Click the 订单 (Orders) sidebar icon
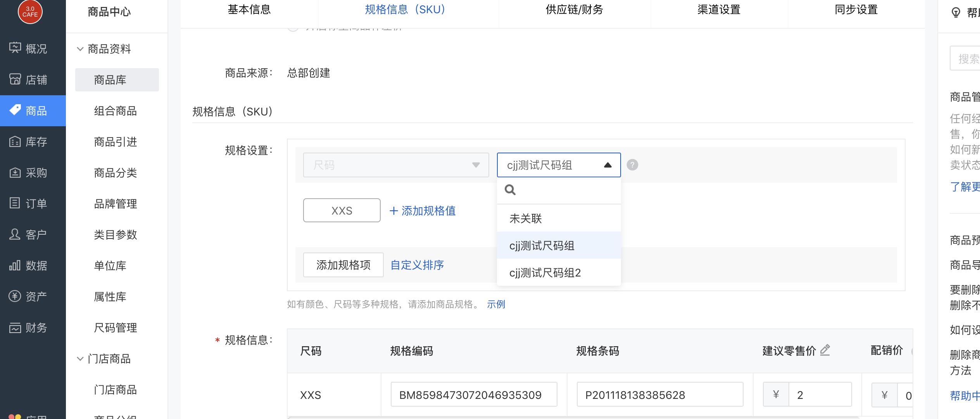The height and width of the screenshot is (419, 980). coord(34,204)
